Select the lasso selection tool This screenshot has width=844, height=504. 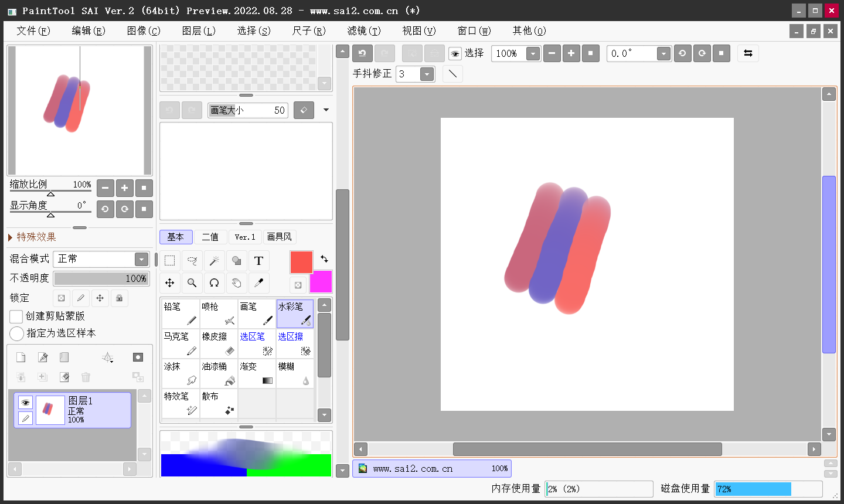coord(192,261)
